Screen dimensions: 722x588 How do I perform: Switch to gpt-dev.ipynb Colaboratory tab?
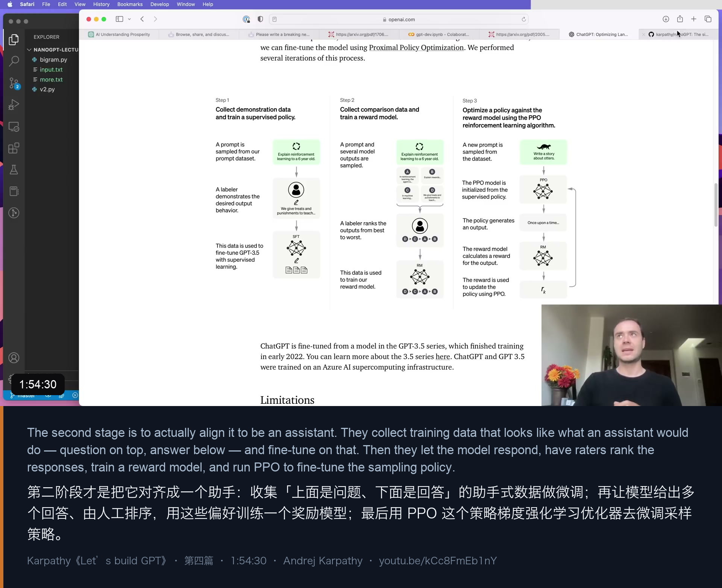pyautogui.click(x=439, y=34)
